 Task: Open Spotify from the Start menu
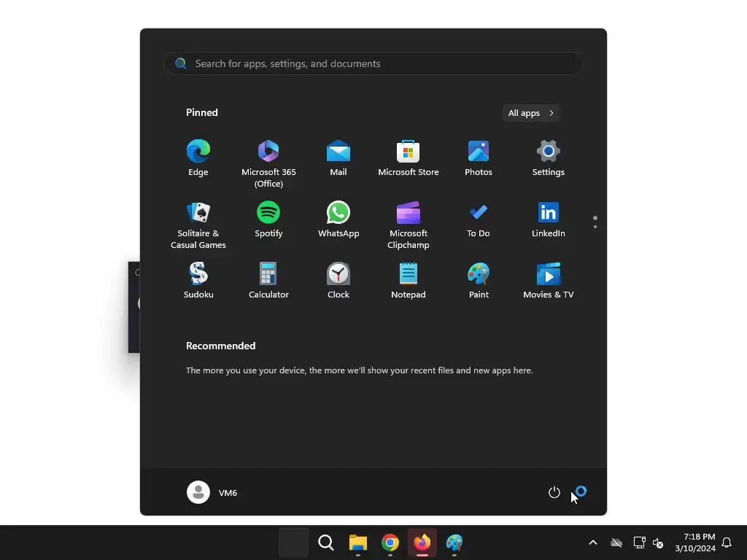point(268,220)
